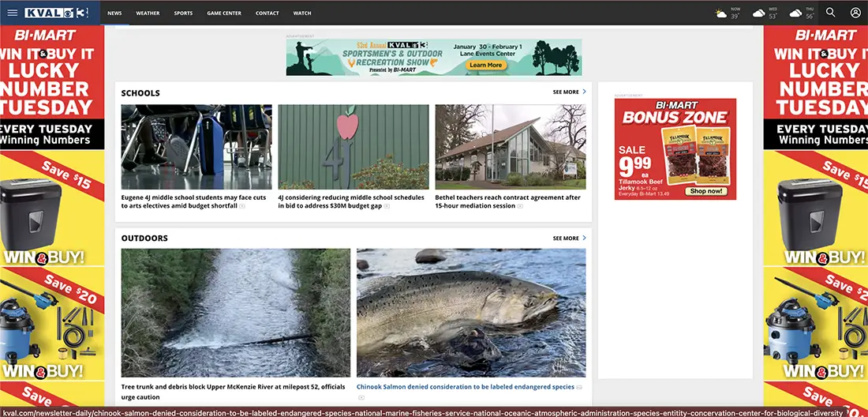Click video icon after Bethel teachers headline
868x417 pixels.
(520, 206)
